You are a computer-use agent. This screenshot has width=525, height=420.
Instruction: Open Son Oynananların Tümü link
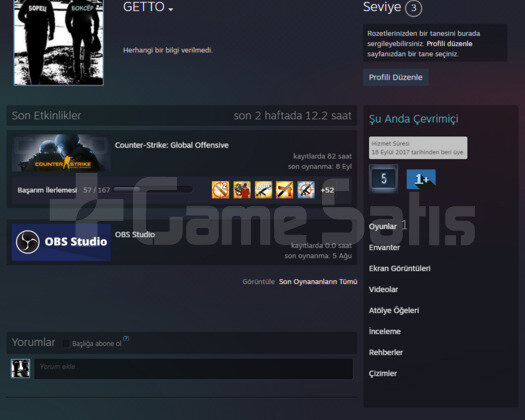coord(318,282)
